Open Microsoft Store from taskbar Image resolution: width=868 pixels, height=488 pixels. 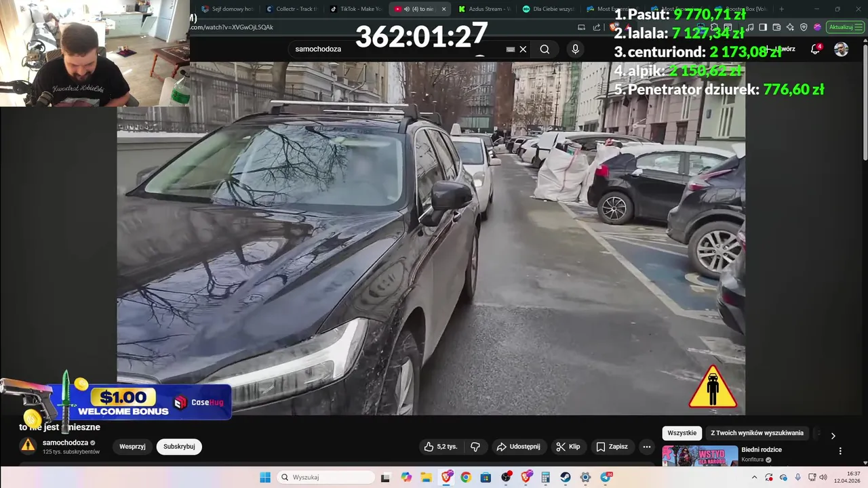(486, 477)
